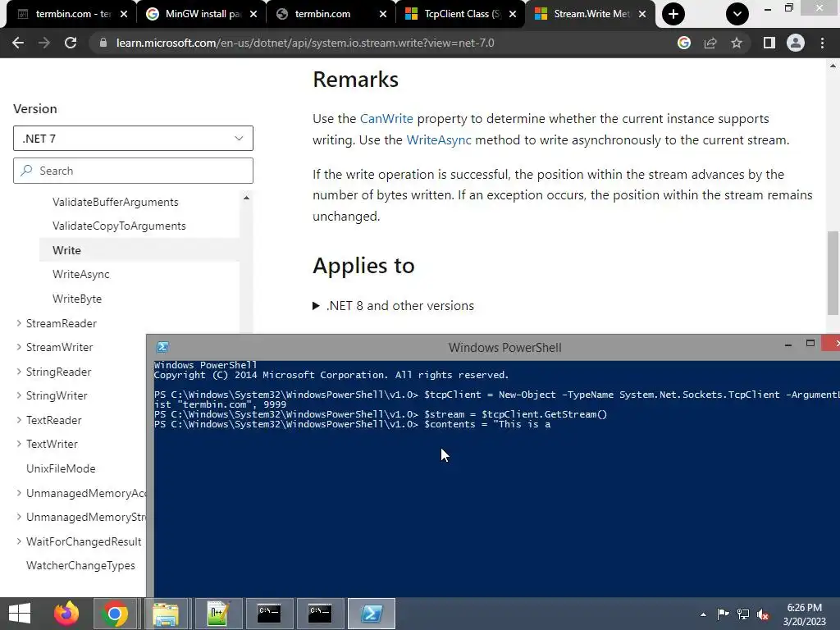Viewport: 840px width, 630px height.
Task: Click the muted volume tray icon
Action: (x=763, y=614)
